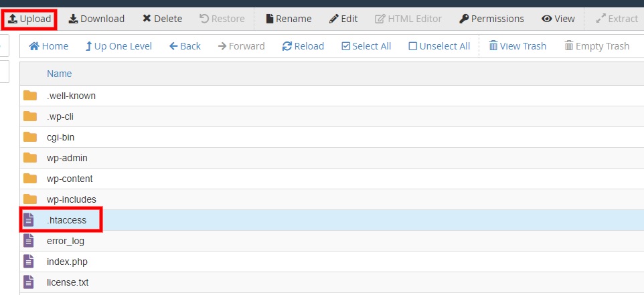Click the index.php file icon

click(28, 262)
